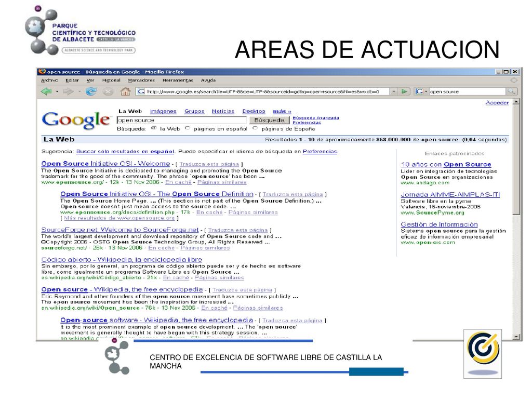Click the Google logo
The width and height of the screenshot is (532, 399).
tap(76, 120)
